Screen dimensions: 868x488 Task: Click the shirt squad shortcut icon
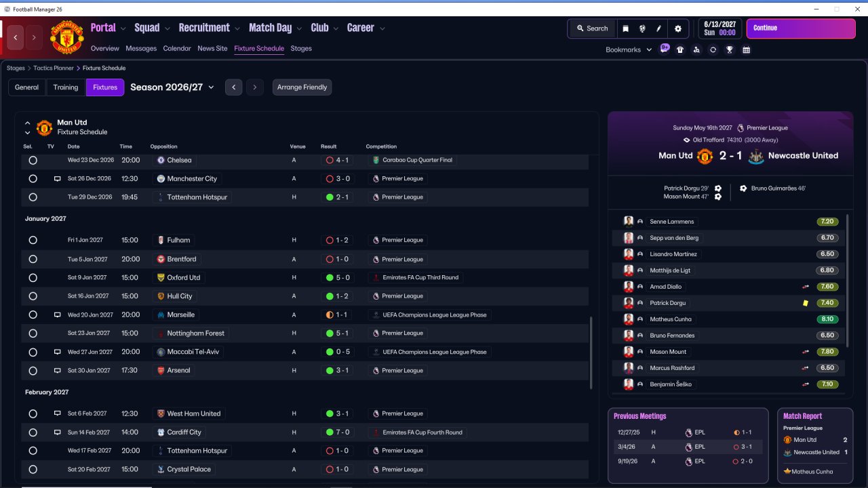point(680,49)
